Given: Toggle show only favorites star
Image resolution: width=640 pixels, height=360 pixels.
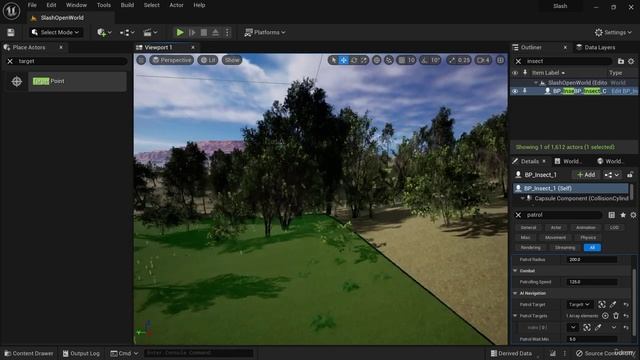Looking at the screenshot, I should (x=623, y=215).
